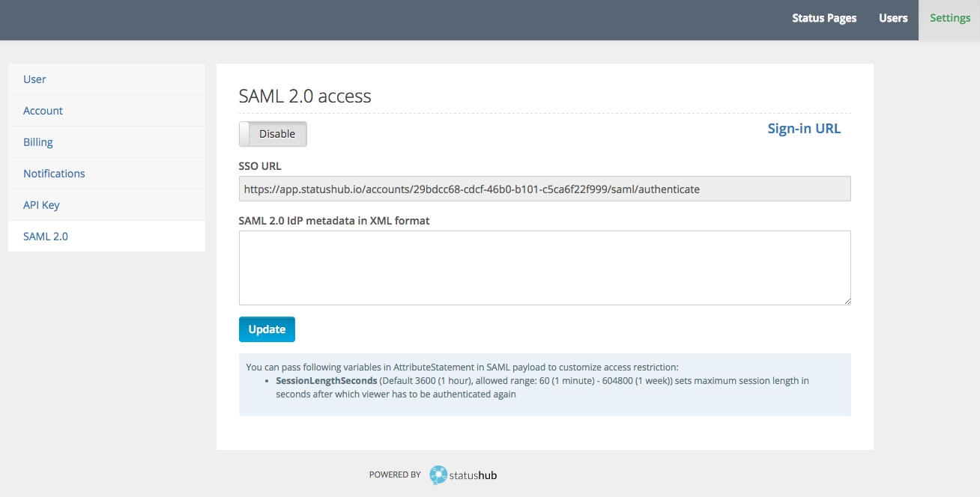Click inside IdP metadata XML textarea

pos(545,268)
